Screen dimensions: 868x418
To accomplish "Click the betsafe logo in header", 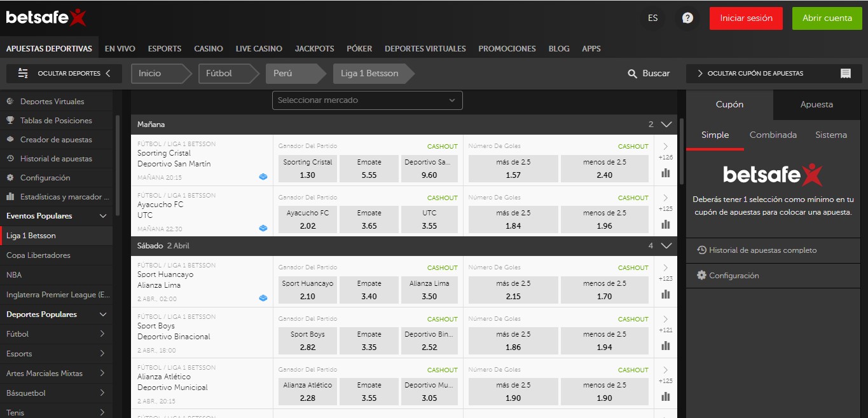I will coord(46,17).
